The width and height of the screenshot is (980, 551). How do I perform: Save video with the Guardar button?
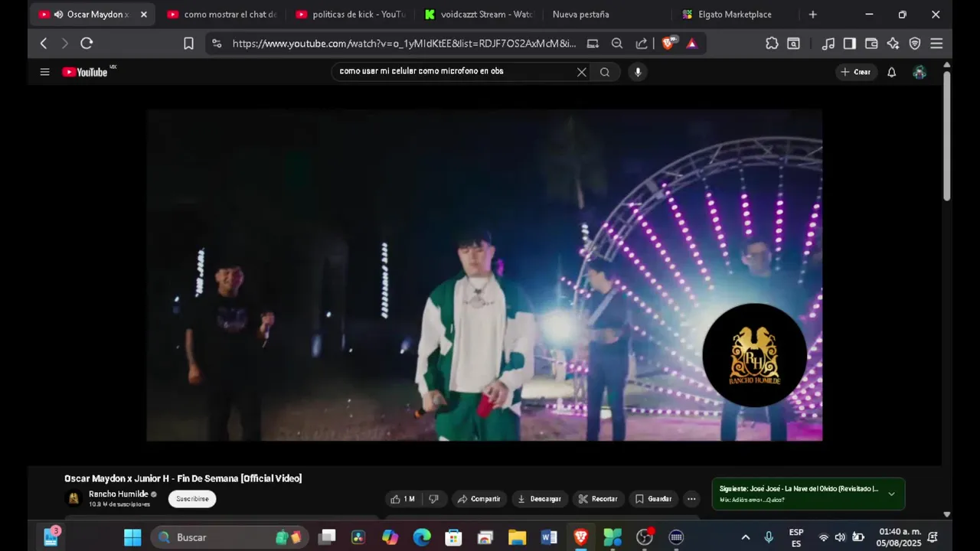point(653,499)
